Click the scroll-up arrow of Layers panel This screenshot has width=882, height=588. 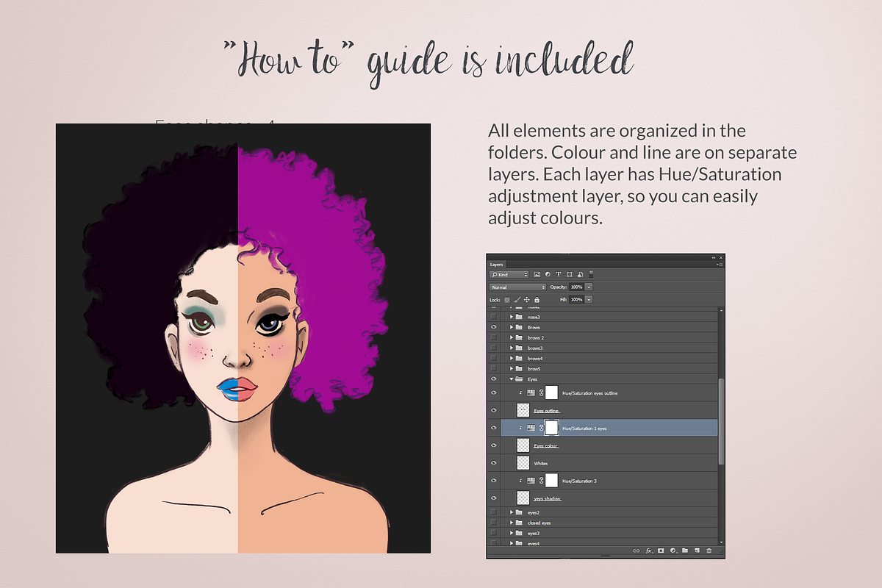point(721,311)
